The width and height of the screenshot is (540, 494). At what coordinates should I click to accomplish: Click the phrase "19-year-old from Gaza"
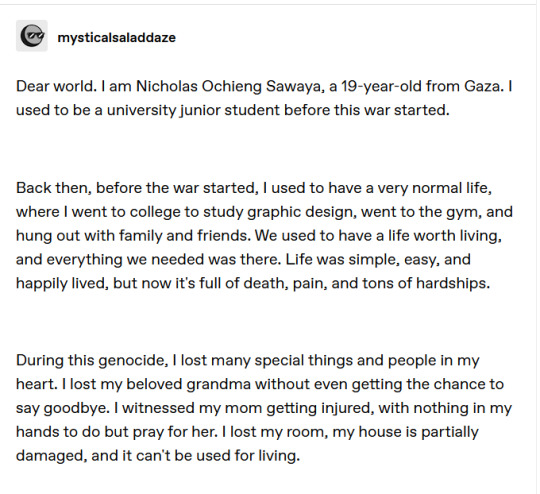coord(420,86)
